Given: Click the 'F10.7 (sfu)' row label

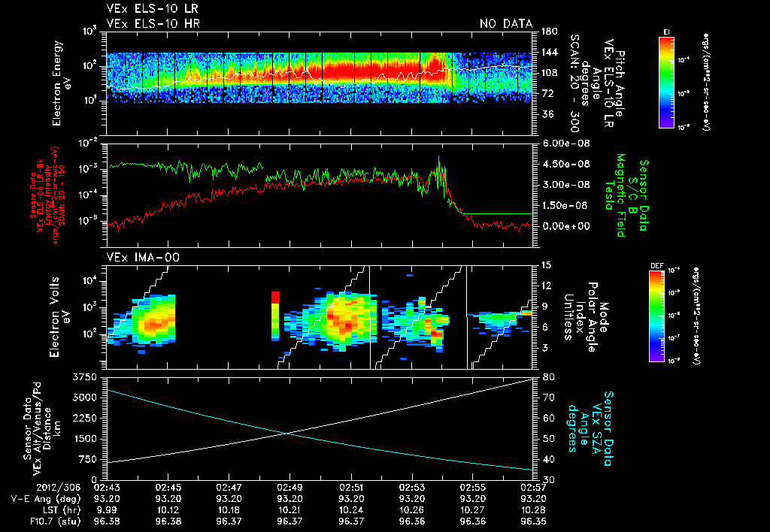Looking at the screenshot, I should [54, 521].
